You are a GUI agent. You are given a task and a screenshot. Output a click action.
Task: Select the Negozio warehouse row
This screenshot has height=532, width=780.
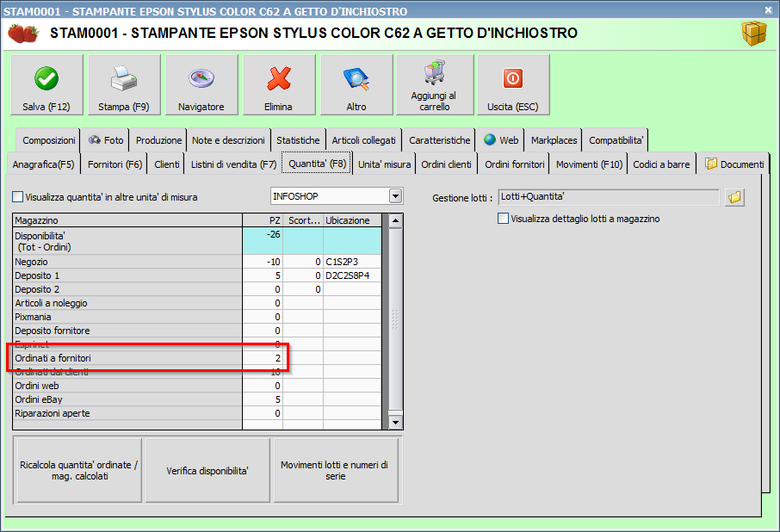(x=197, y=262)
